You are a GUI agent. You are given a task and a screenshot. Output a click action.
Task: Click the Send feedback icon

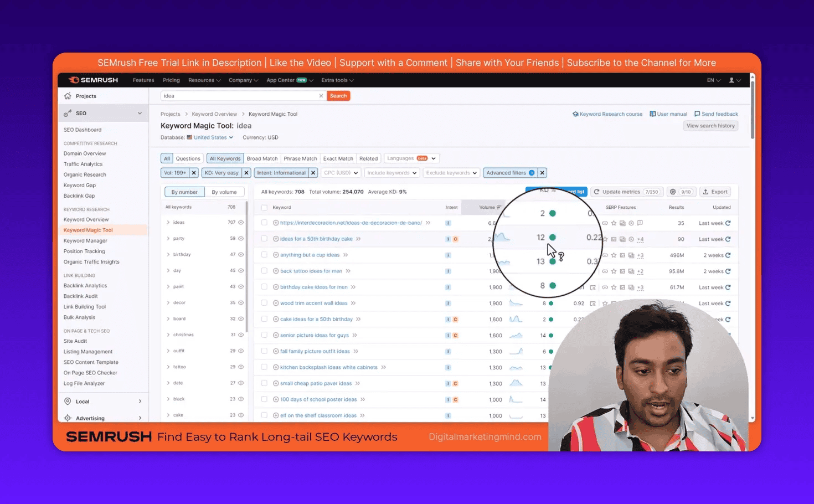pos(696,114)
